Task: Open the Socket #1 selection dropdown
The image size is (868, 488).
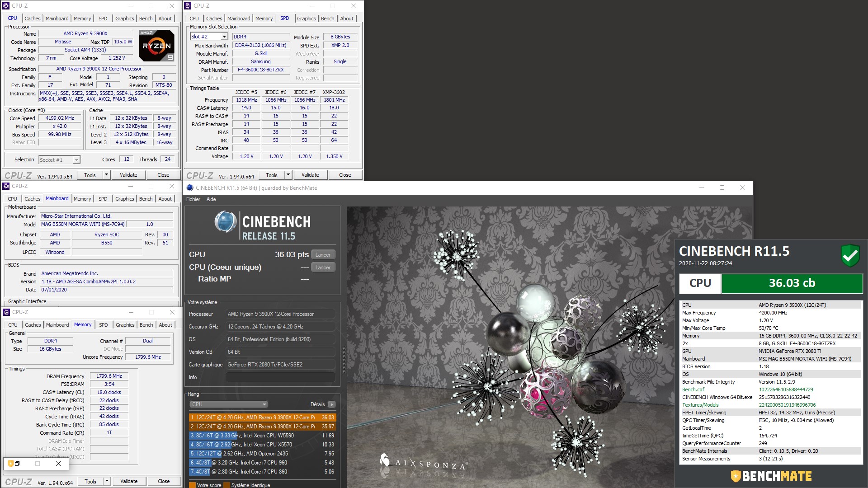Action: (x=76, y=160)
